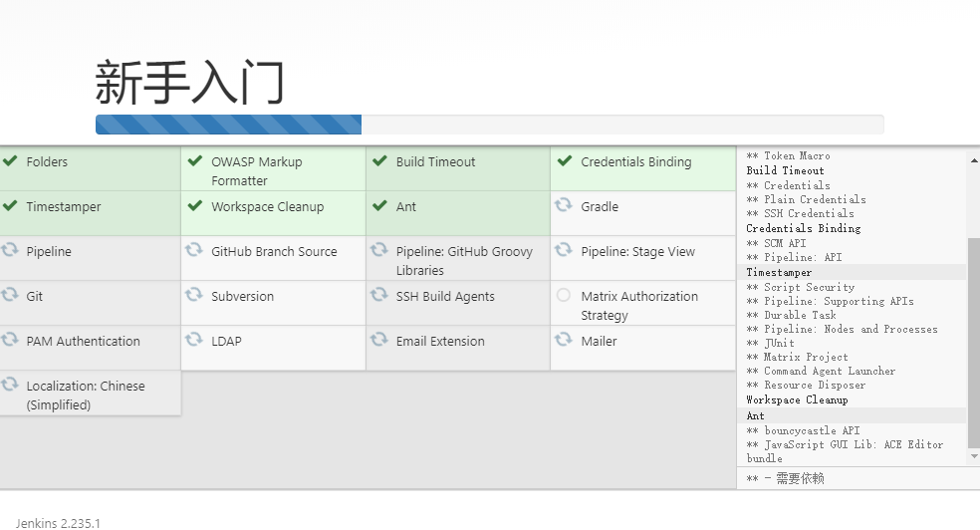Select the OWASP Markup Formatter label

tap(256, 171)
